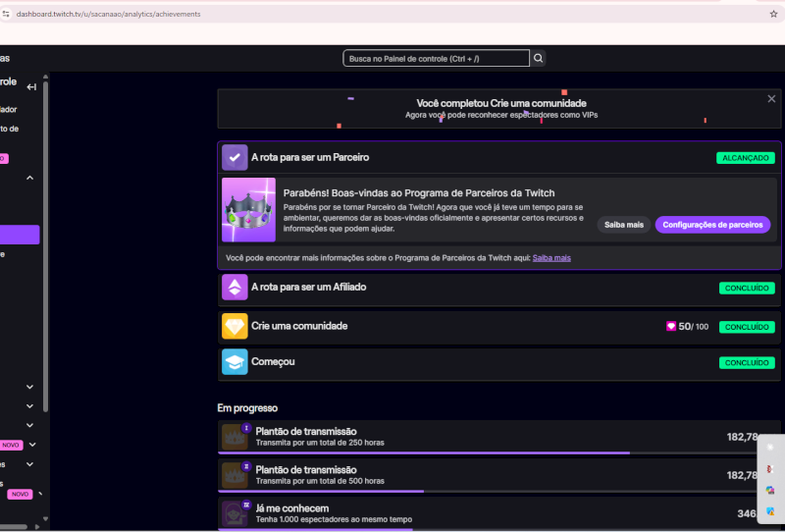785x532 pixels.
Task: Click the yellow diamond community icon
Action: 235,326
